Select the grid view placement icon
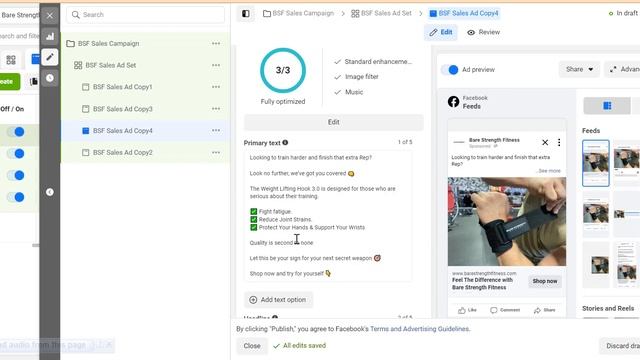The width and height of the screenshot is (640, 360). click(607, 106)
